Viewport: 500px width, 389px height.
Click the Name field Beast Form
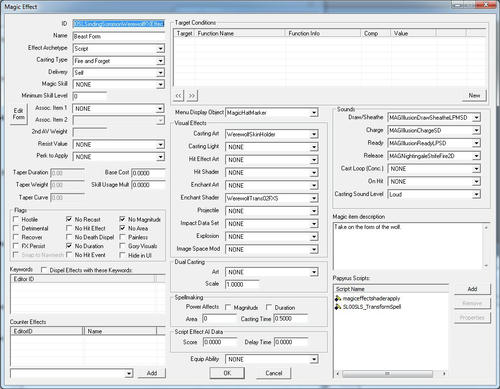(118, 36)
